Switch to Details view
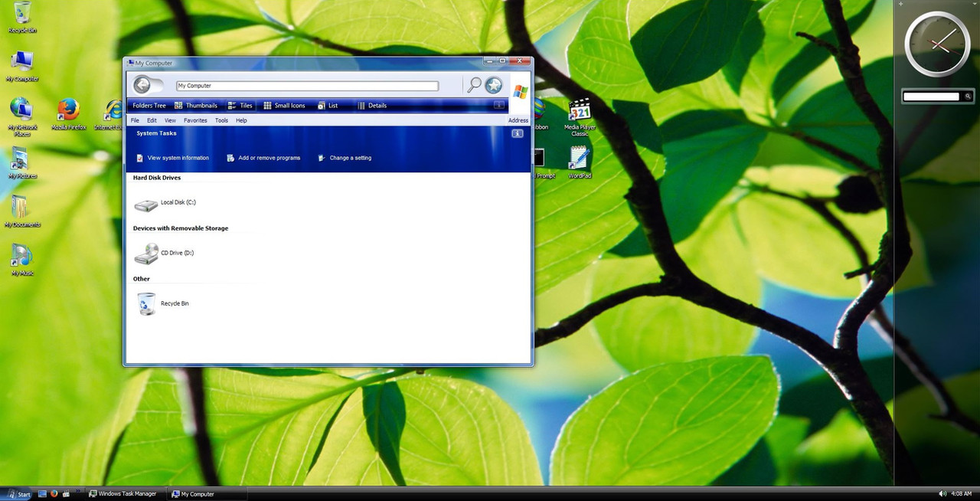This screenshot has width=980, height=501. (x=372, y=106)
